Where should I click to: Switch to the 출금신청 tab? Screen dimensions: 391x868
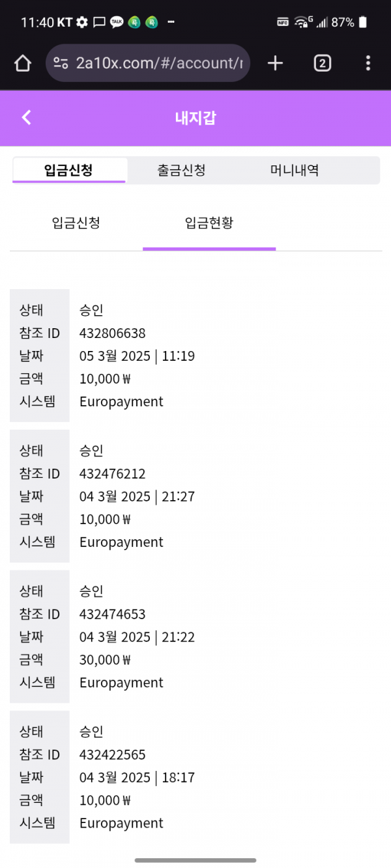tap(181, 171)
